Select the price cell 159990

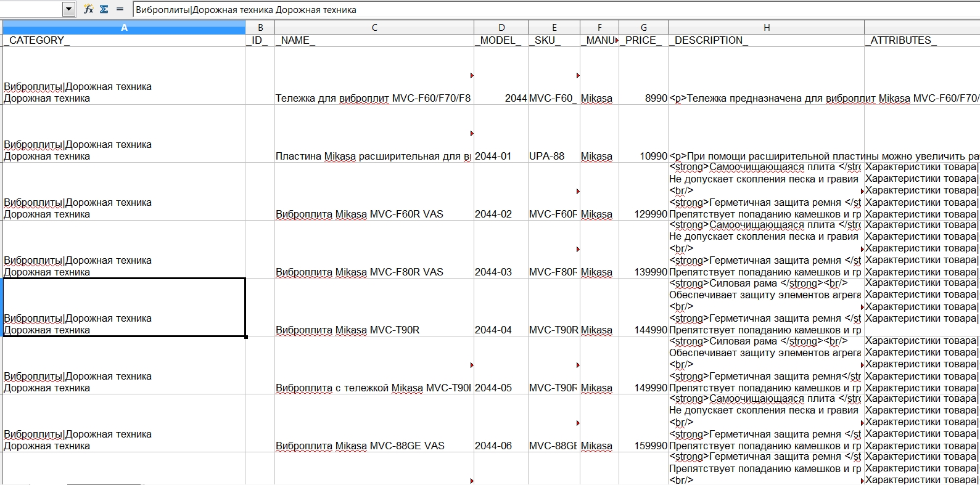click(644, 423)
